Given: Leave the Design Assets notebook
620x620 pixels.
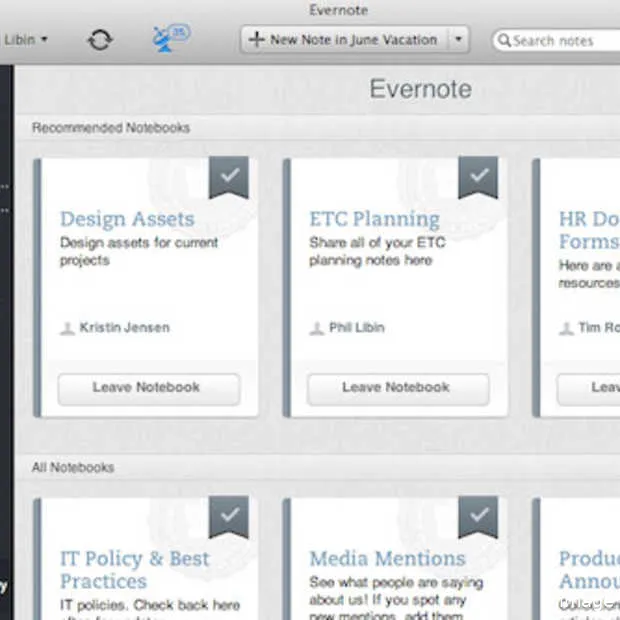Looking at the screenshot, I should coord(149,389).
